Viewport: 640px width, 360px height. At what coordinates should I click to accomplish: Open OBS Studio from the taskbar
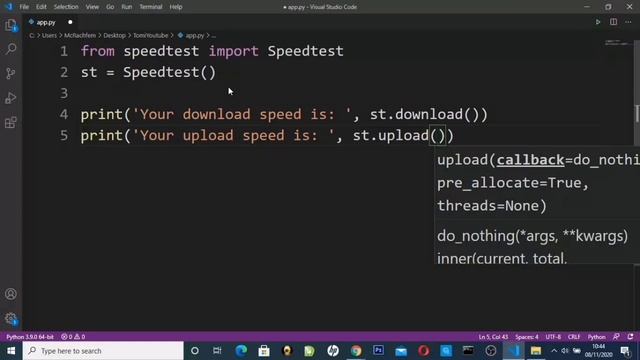(491, 351)
